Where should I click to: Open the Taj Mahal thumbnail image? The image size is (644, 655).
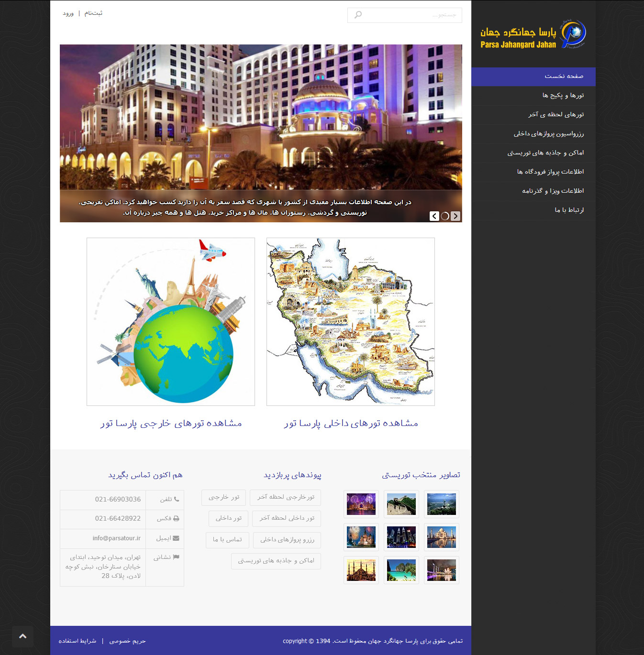point(442,537)
